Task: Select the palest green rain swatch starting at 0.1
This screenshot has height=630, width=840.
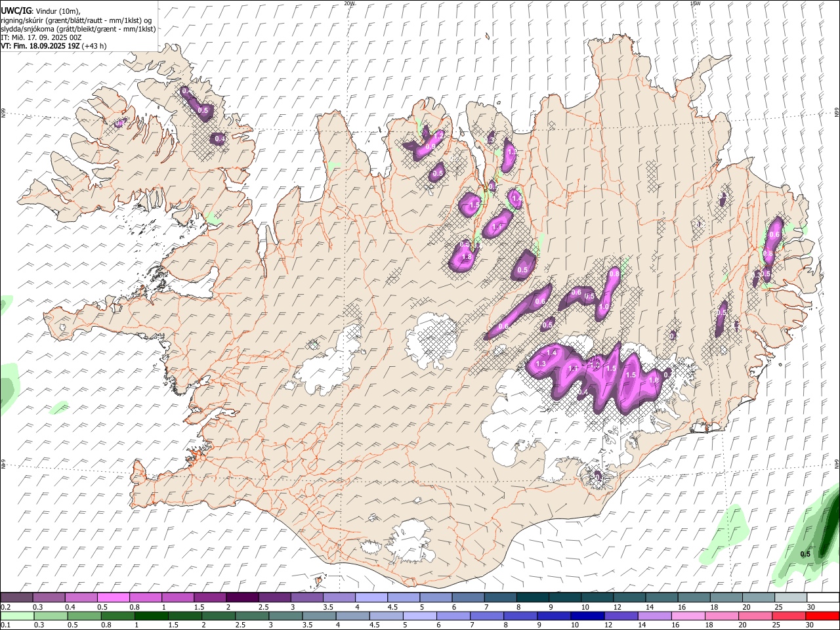Action: (18, 616)
